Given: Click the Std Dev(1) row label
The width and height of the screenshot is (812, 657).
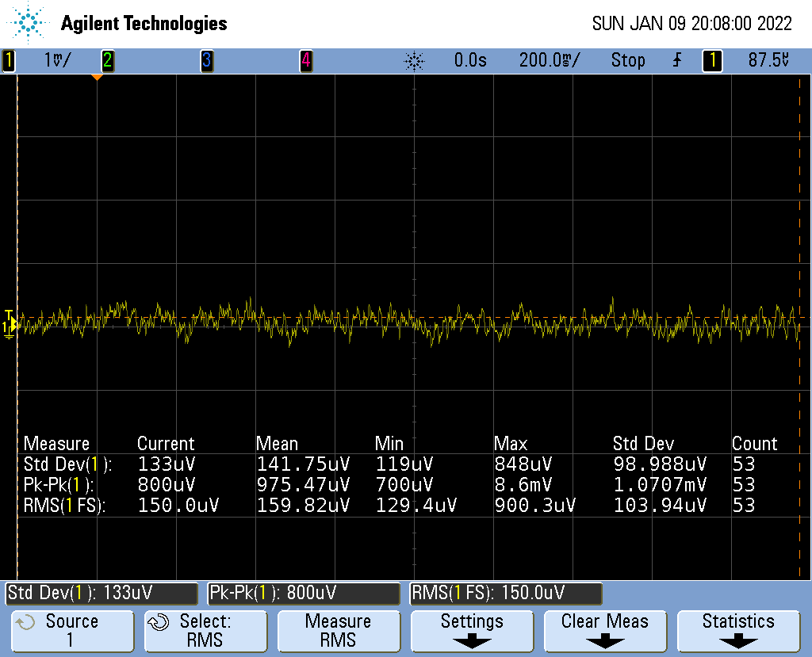Looking at the screenshot, I should 67,464.
